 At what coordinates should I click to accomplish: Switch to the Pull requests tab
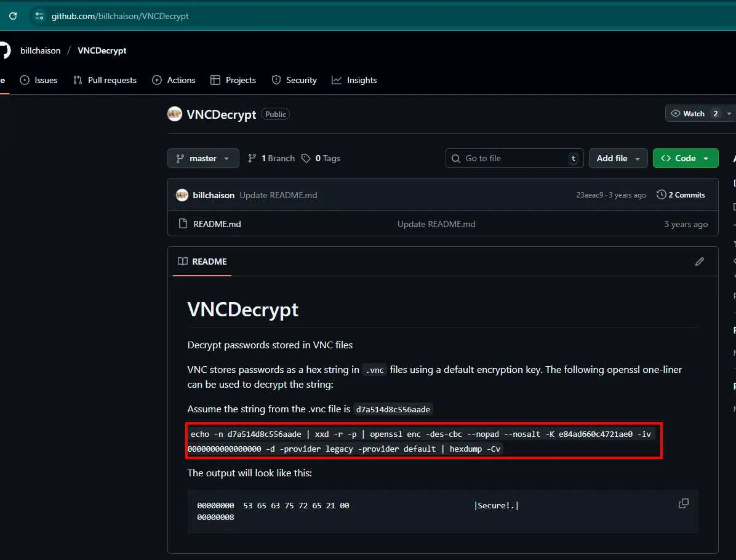click(x=105, y=80)
